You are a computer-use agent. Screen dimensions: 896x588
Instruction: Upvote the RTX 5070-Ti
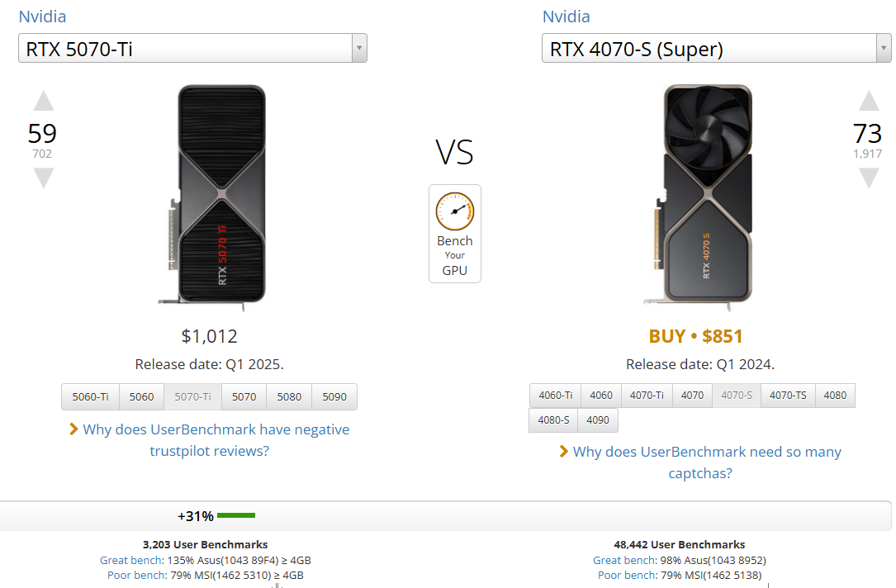(x=44, y=102)
